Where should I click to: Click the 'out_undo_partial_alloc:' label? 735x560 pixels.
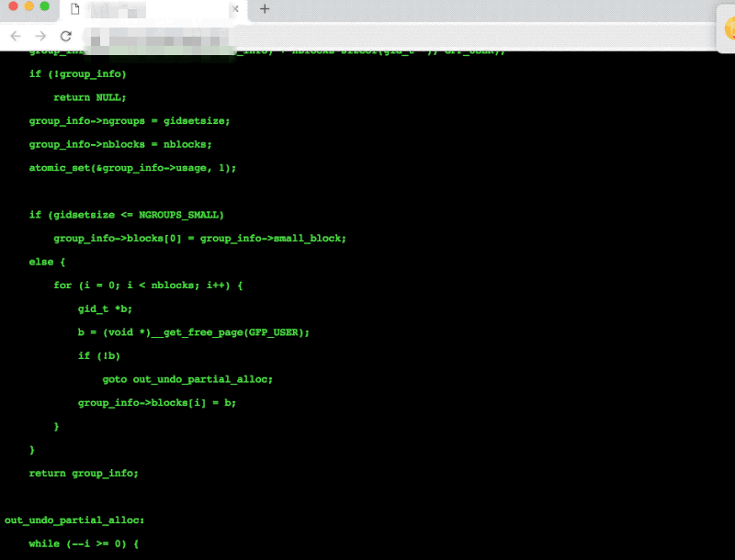point(74,521)
